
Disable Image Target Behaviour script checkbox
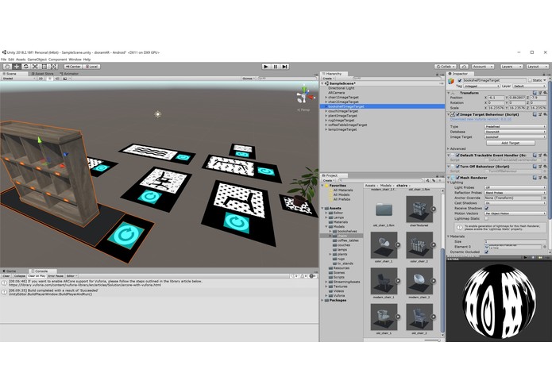[x=458, y=114]
